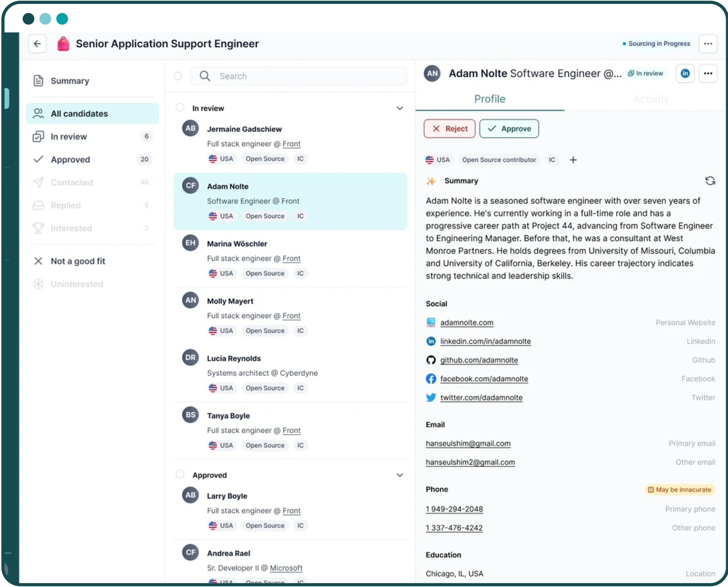Open job options three-dot menu in the header
The width and height of the screenshot is (728, 587).
click(708, 44)
